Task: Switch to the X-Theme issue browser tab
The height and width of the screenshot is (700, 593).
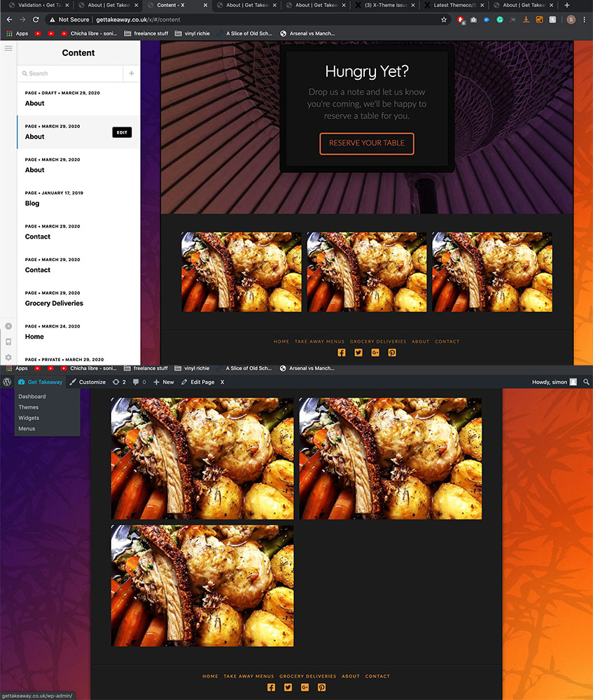Action: 386,5
